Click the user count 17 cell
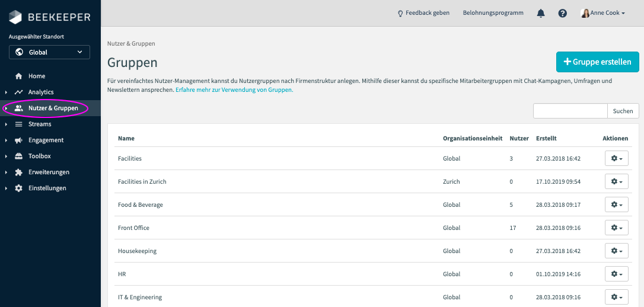Viewport: 644px width, 307px height. (x=512, y=228)
